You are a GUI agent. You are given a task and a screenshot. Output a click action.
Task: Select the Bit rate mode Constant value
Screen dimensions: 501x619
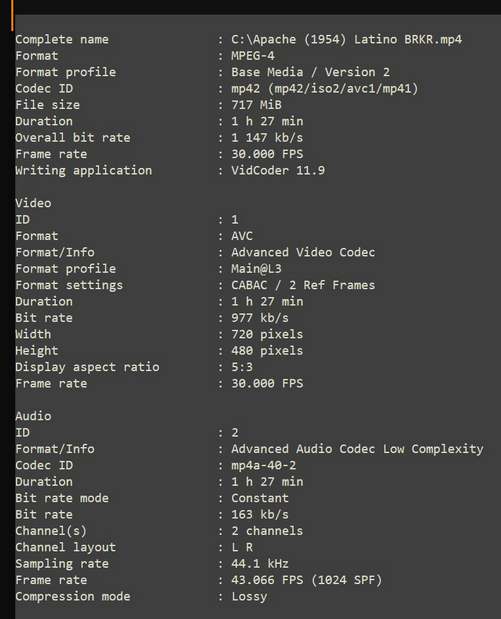tap(260, 498)
